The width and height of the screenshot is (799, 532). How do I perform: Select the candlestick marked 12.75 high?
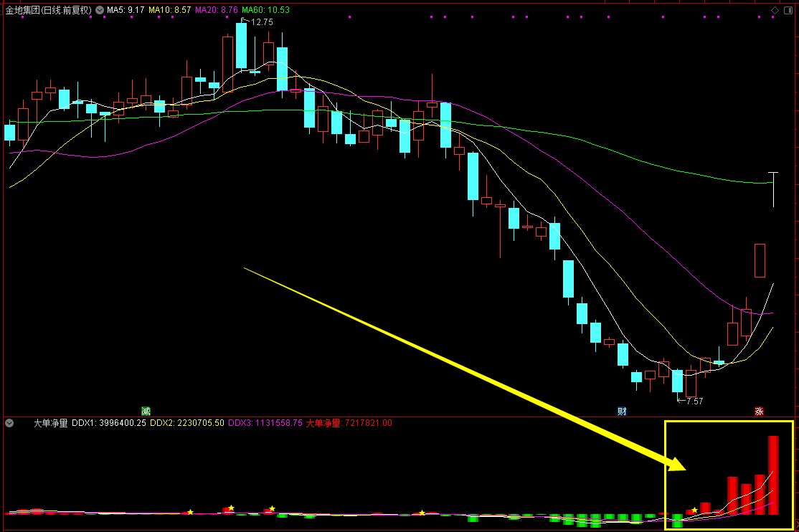241,46
